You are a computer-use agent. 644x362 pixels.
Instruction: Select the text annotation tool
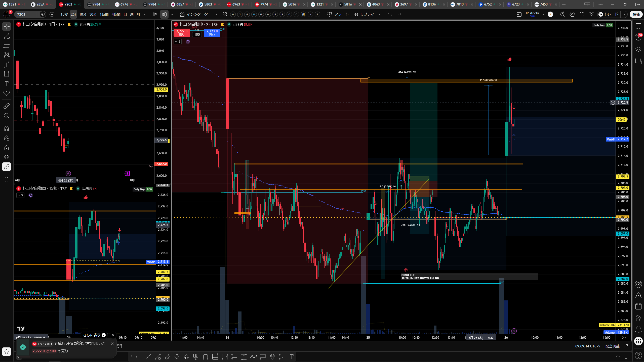tap(7, 84)
